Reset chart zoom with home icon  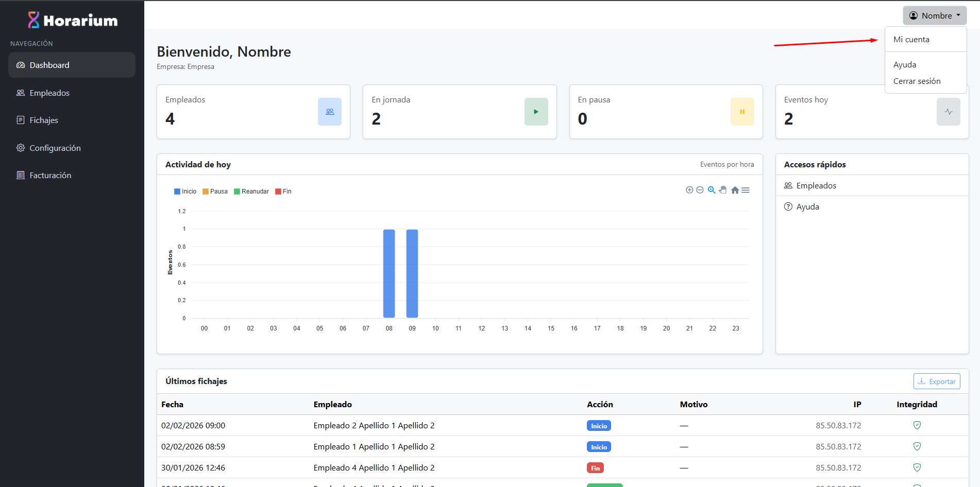tap(735, 190)
